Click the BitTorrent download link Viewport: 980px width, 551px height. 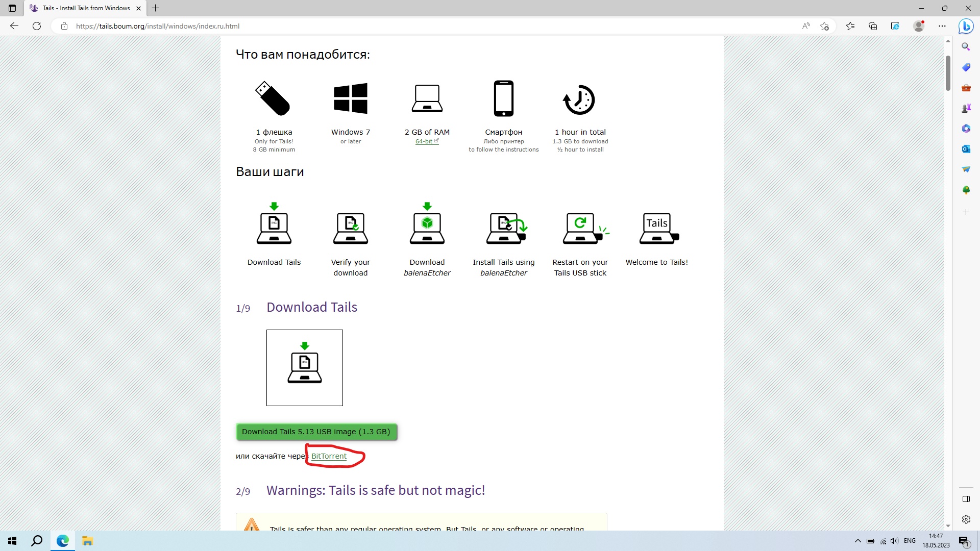click(329, 456)
